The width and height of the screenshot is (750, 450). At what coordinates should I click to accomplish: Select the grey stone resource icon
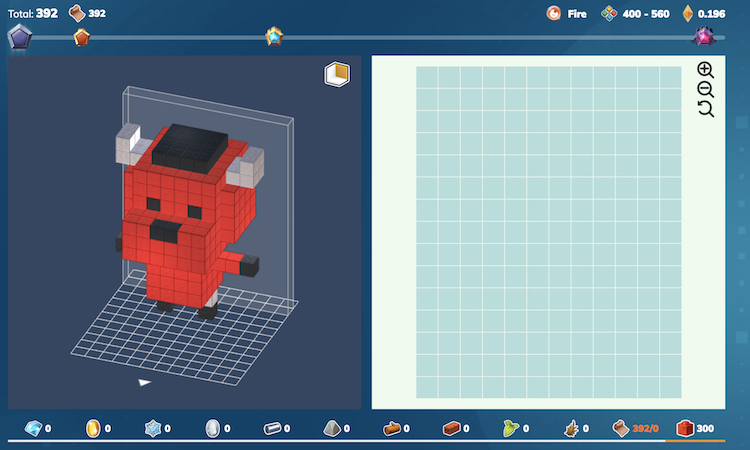pyautogui.click(x=332, y=428)
